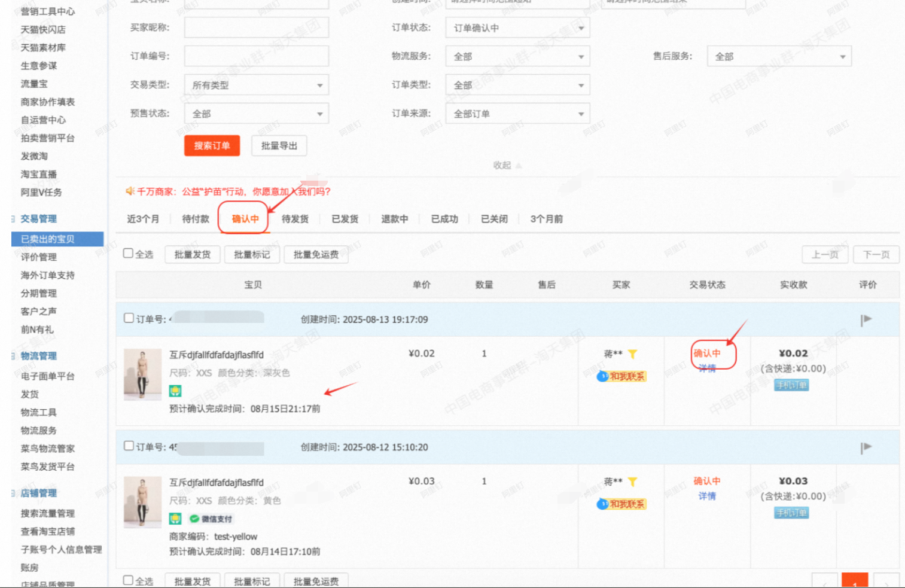
Task: Open 搜索流量管理 in sidebar
Action: (x=48, y=513)
